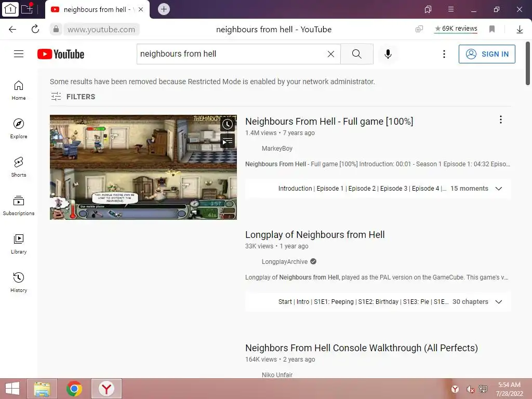This screenshot has width=532, height=399.
Task: Select the neighbours from hell browser tab
Action: [x=97, y=9]
